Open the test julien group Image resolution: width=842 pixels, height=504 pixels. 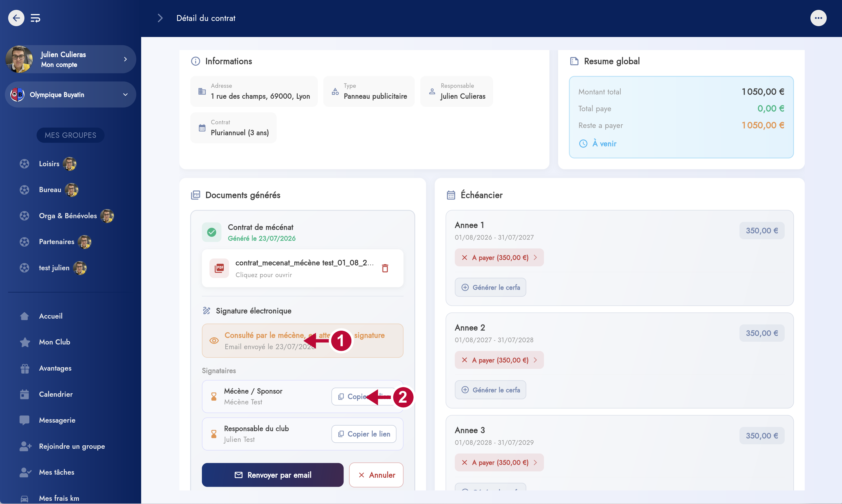[54, 268]
